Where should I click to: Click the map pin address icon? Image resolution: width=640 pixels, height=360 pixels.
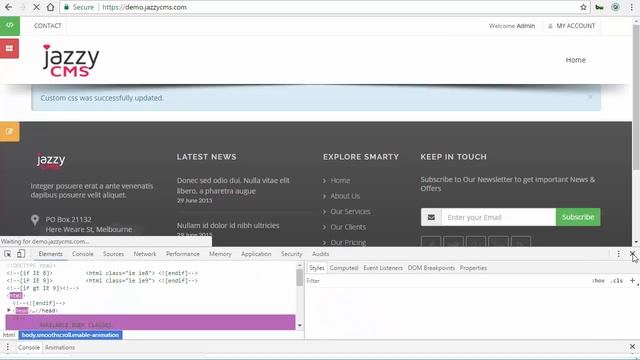[x=35, y=220]
